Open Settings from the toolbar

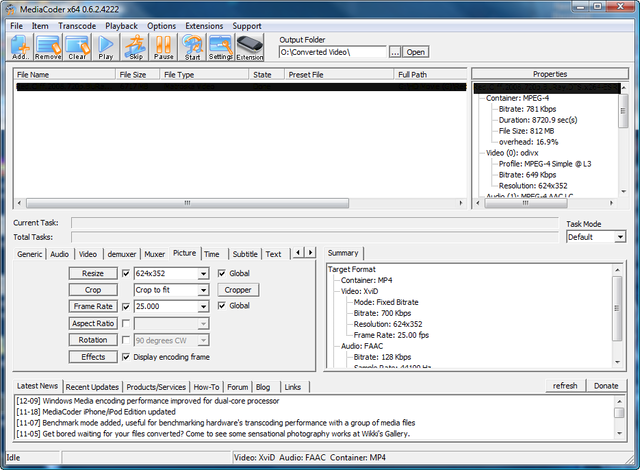tap(220, 47)
